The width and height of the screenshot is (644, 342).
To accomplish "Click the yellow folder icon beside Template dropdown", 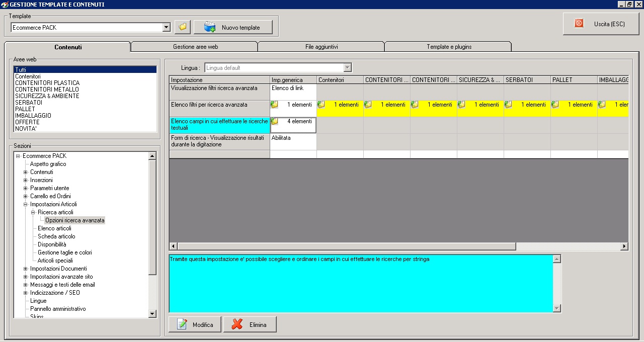I will (x=182, y=27).
